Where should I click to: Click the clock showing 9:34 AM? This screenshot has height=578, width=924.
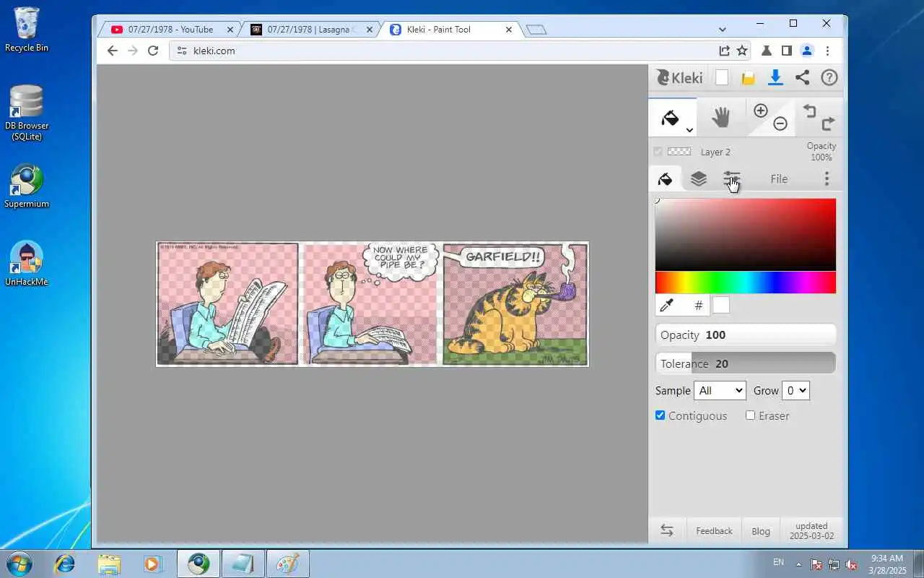click(x=887, y=564)
